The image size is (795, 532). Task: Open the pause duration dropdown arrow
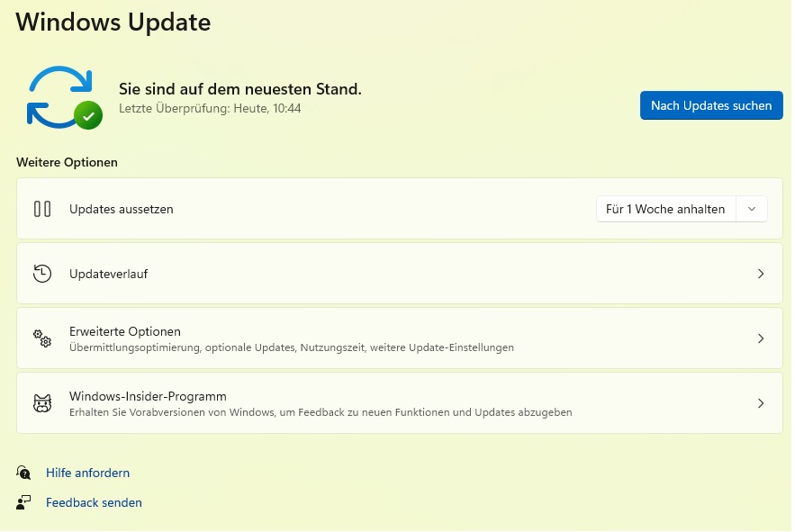click(x=752, y=209)
